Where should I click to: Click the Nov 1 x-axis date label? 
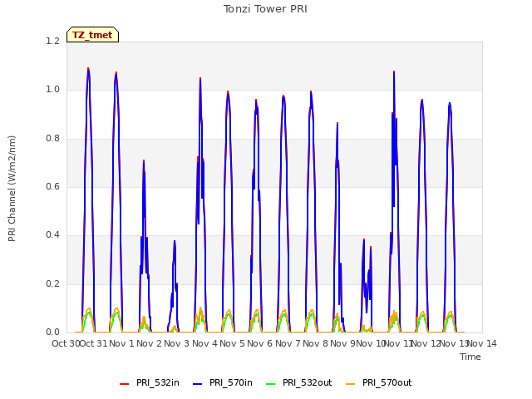pyautogui.click(x=122, y=343)
